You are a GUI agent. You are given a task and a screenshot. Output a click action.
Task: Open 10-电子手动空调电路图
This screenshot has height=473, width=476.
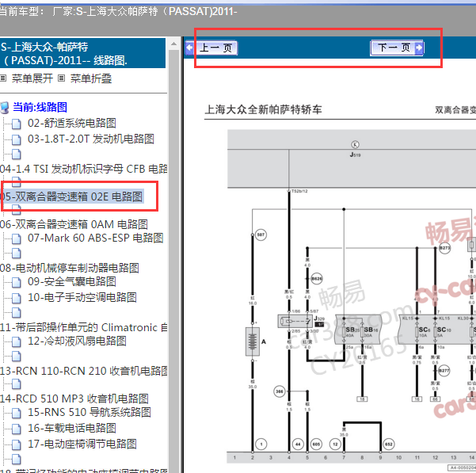coord(82,297)
